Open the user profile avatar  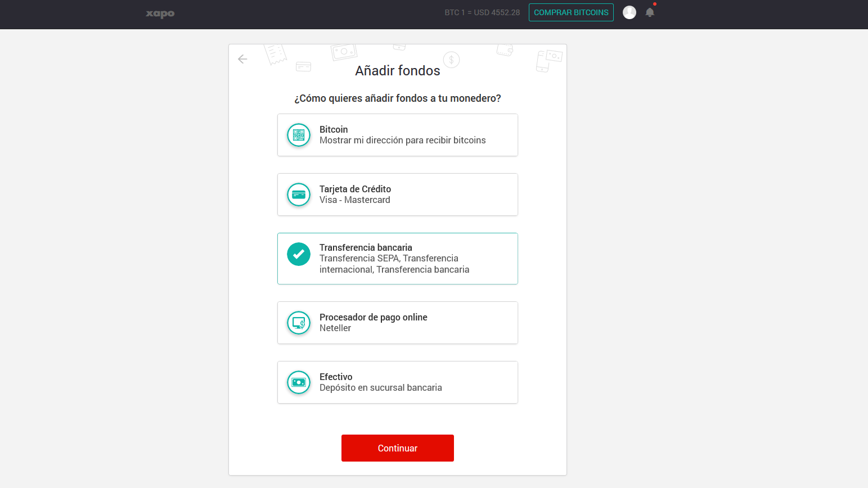[629, 12]
